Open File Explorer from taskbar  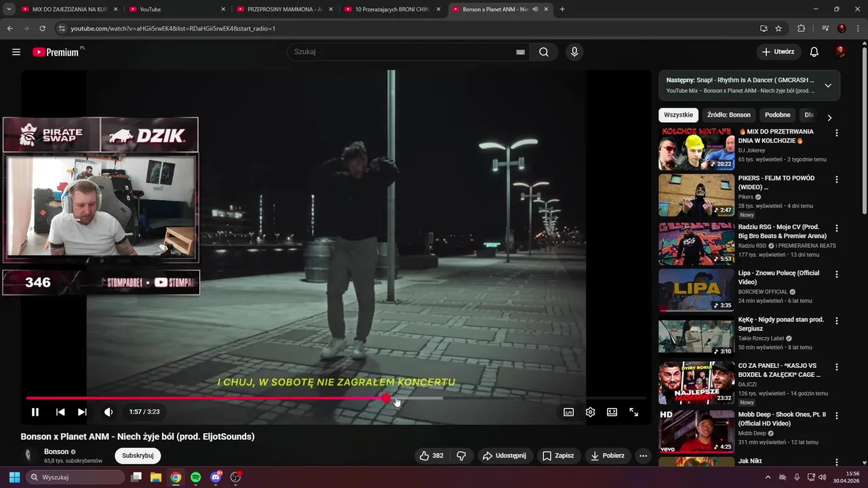pos(155,477)
